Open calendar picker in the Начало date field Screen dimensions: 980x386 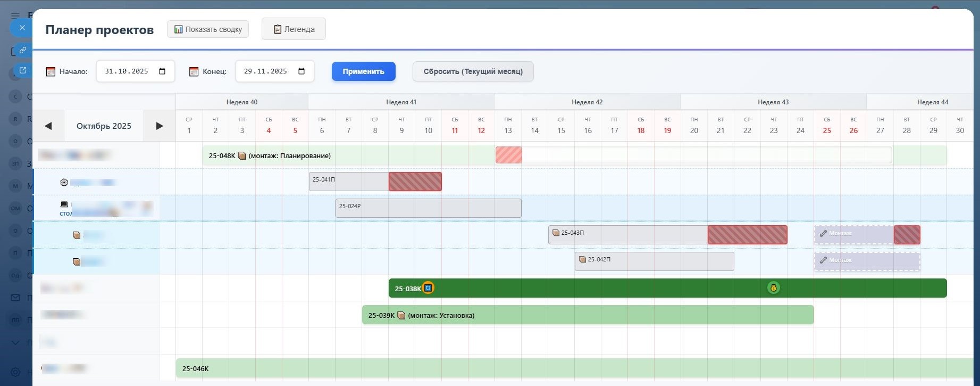[162, 71]
